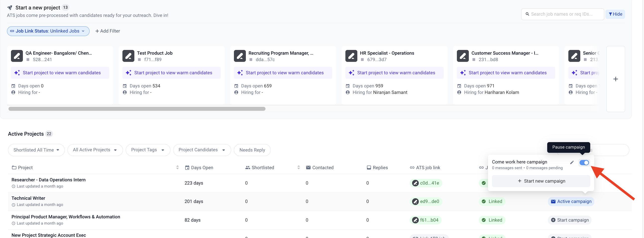Click the QA Engineer job card icon
This screenshot has height=238, width=644.
(x=17, y=56)
